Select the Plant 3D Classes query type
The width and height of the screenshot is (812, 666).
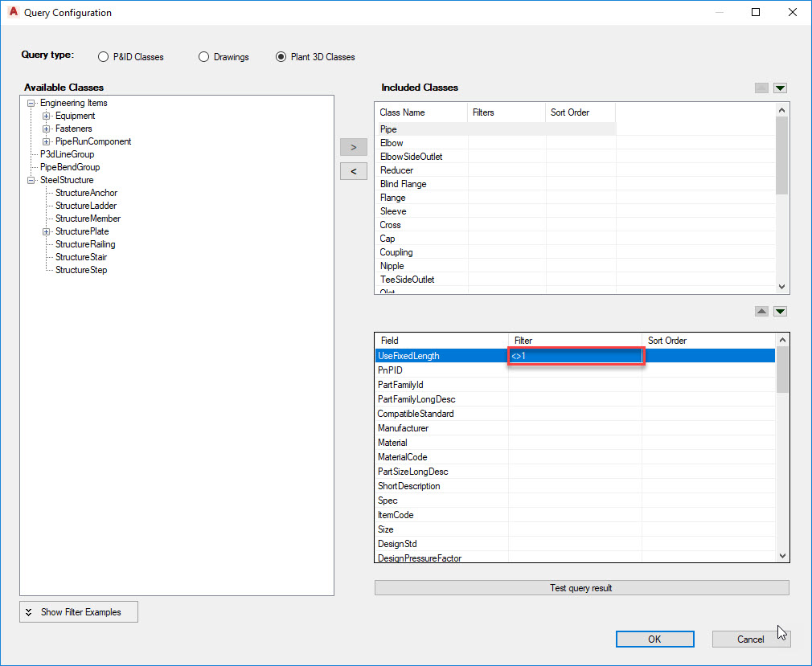click(x=281, y=56)
